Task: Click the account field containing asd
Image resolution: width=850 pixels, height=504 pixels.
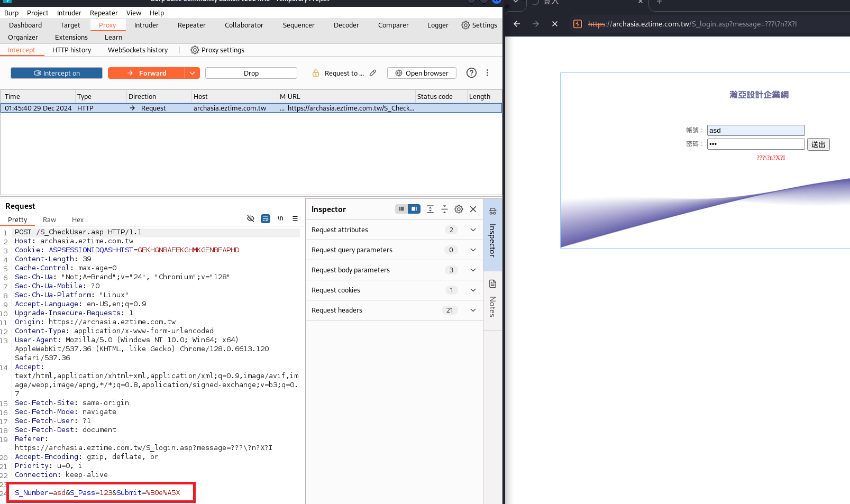Action: pyautogui.click(x=756, y=130)
